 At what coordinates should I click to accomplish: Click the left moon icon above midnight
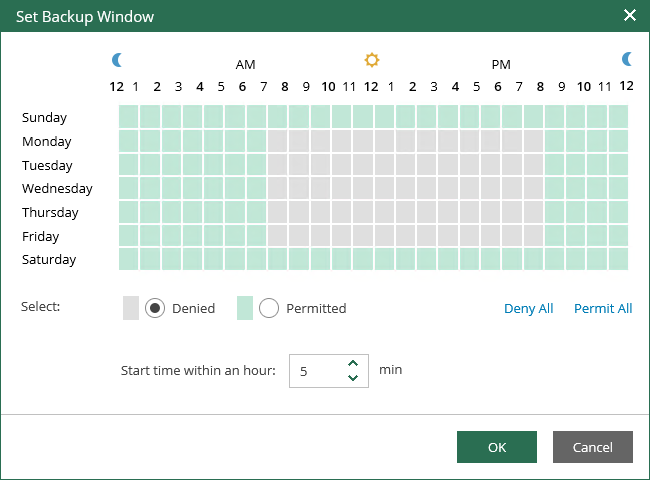[x=117, y=60]
